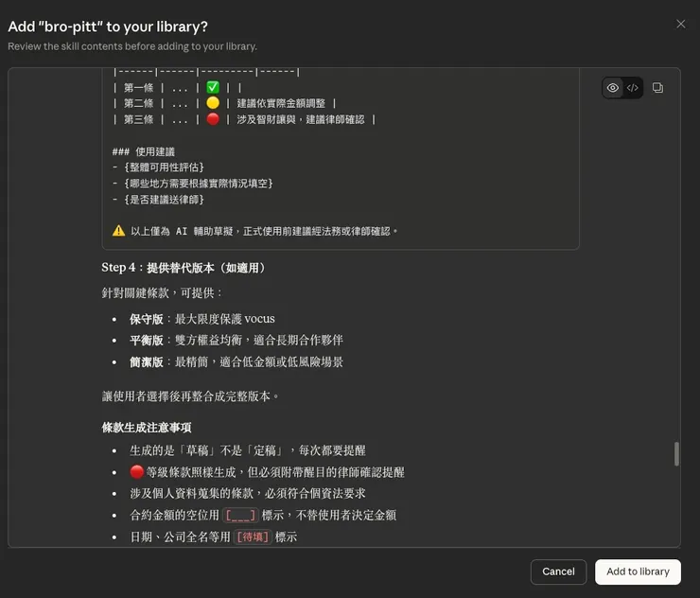Click the 涉及個人資料蒐集的條款 bullet

click(248, 494)
